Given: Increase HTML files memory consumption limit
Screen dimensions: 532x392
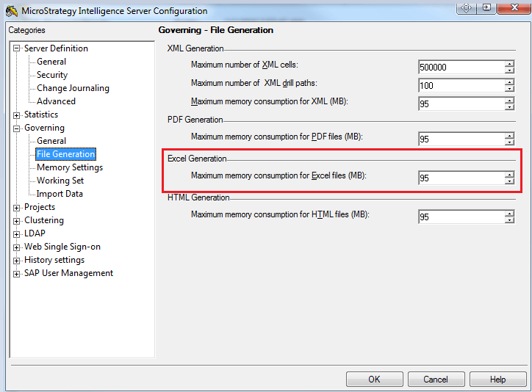Looking at the screenshot, I should coord(510,214).
